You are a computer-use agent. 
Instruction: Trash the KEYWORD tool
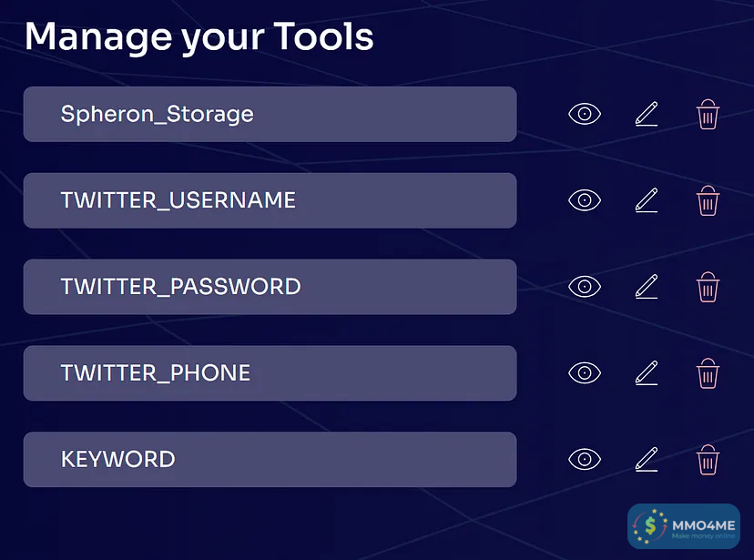coord(708,459)
